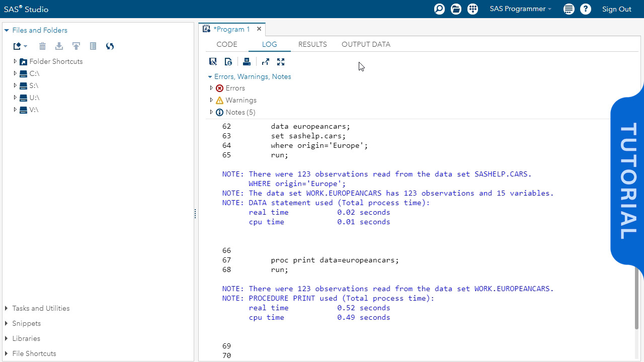Image resolution: width=644 pixels, height=362 pixels.
Task: Click the U:\ drive icon
Action: click(x=23, y=98)
